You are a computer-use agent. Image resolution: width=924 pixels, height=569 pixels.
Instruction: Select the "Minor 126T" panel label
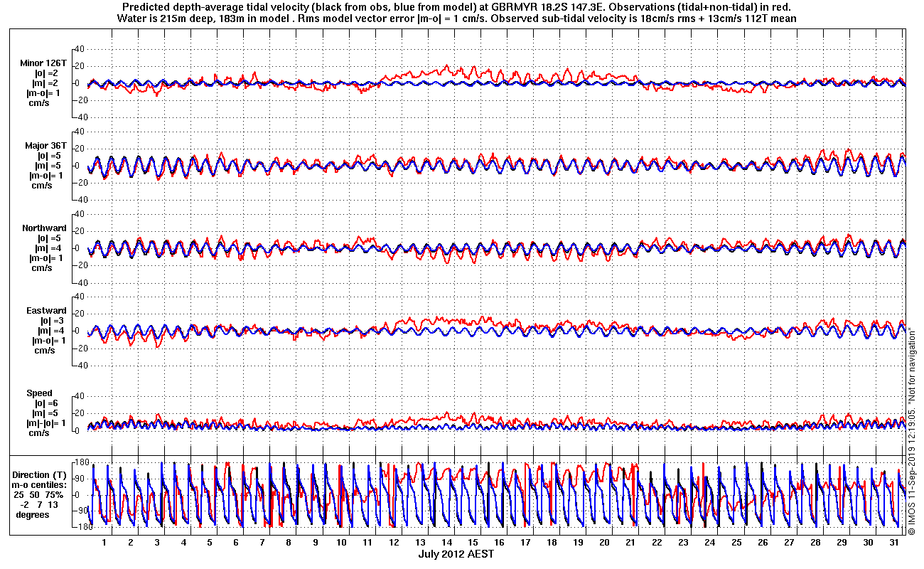pyautogui.click(x=43, y=63)
